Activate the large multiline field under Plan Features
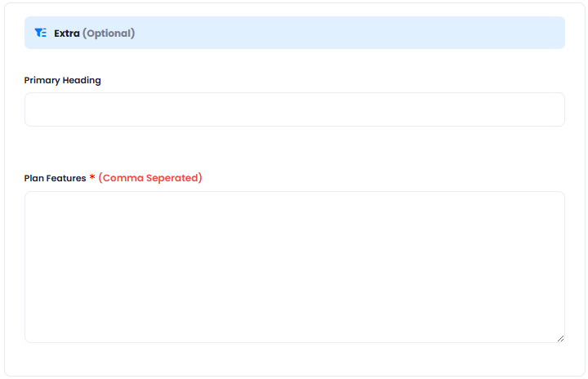 click(294, 267)
